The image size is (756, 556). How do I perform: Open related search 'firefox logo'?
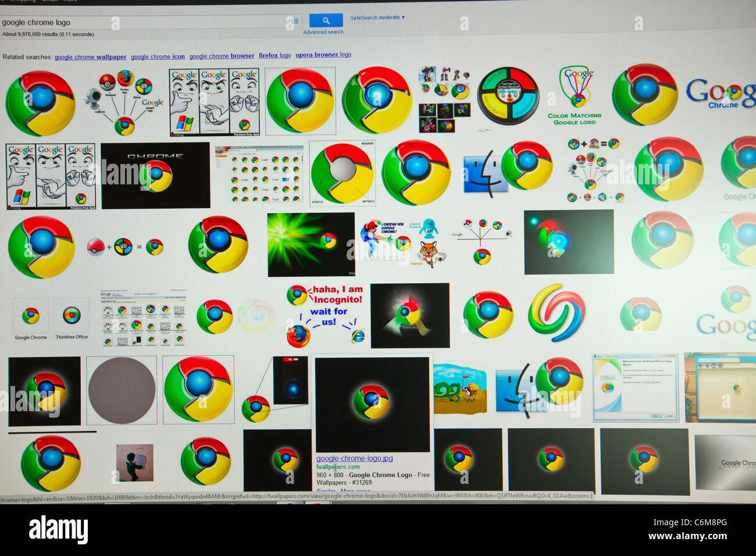click(274, 55)
